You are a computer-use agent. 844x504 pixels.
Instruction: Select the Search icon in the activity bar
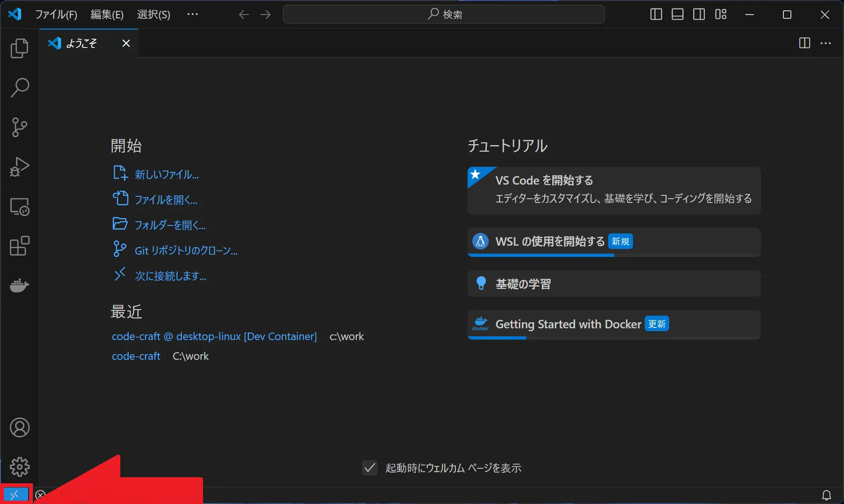pos(19,88)
